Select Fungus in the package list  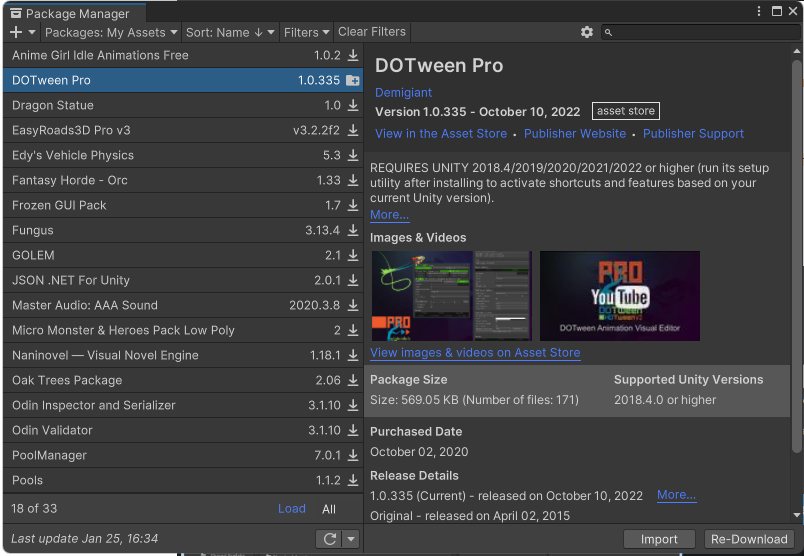[x=183, y=230]
